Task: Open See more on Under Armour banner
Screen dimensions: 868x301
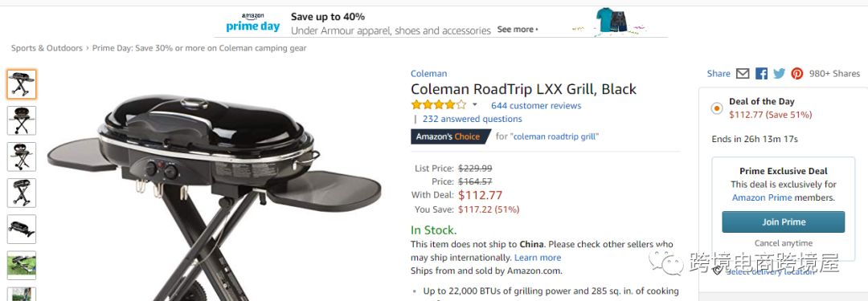Action: (x=518, y=30)
